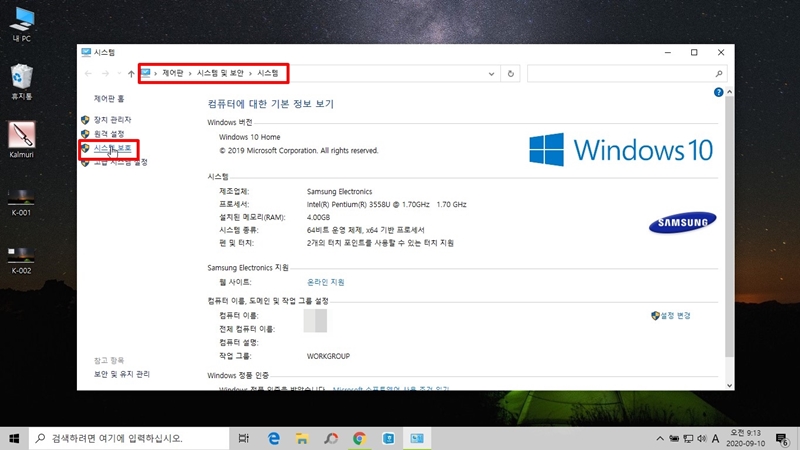Click the 4.00GB installed memory value
The width and height of the screenshot is (800, 450).
click(x=318, y=217)
